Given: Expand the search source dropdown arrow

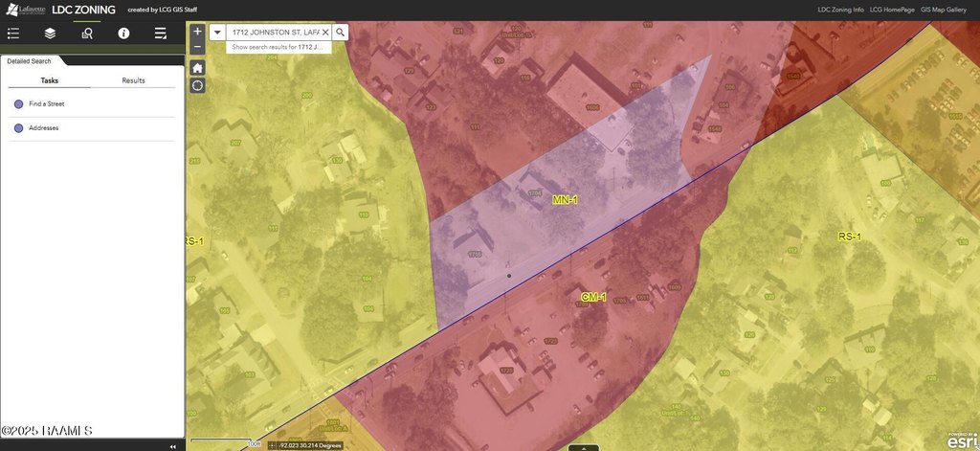Looking at the screenshot, I should coord(218,32).
